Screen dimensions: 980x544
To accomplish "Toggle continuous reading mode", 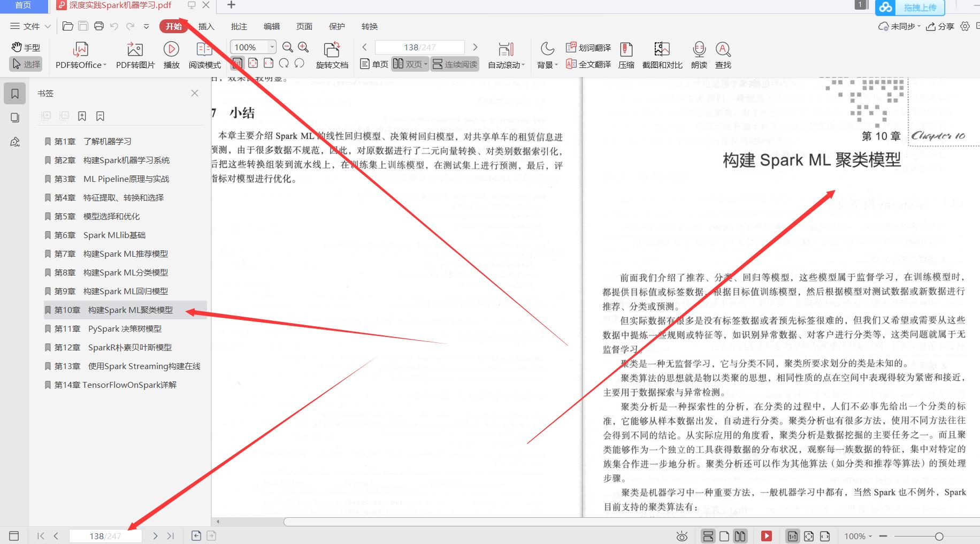I will click(455, 64).
